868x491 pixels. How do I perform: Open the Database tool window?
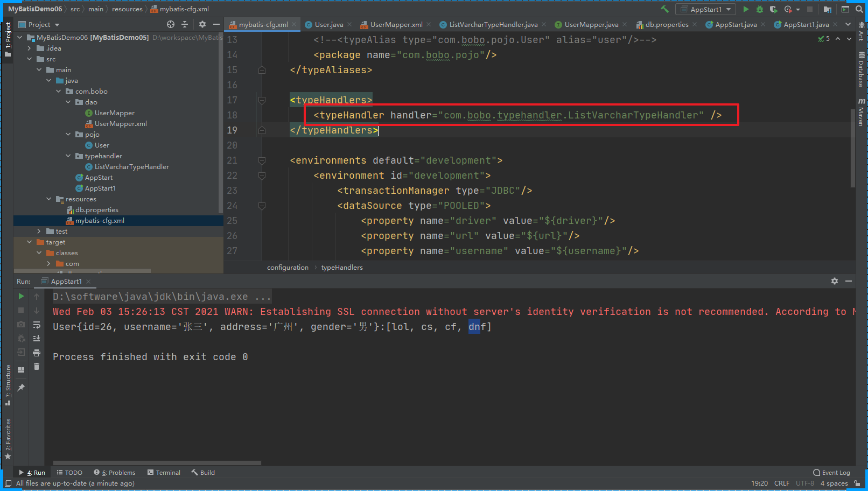[x=862, y=70]
